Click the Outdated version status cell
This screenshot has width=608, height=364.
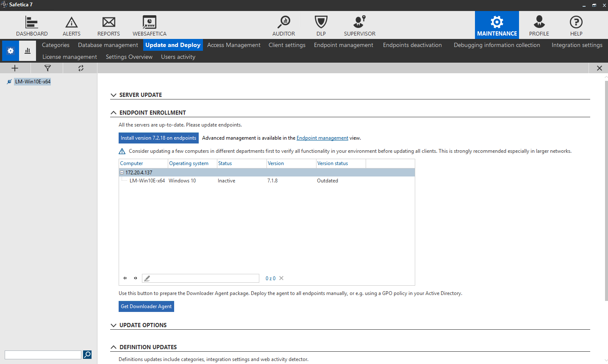(x=328, y=181)
